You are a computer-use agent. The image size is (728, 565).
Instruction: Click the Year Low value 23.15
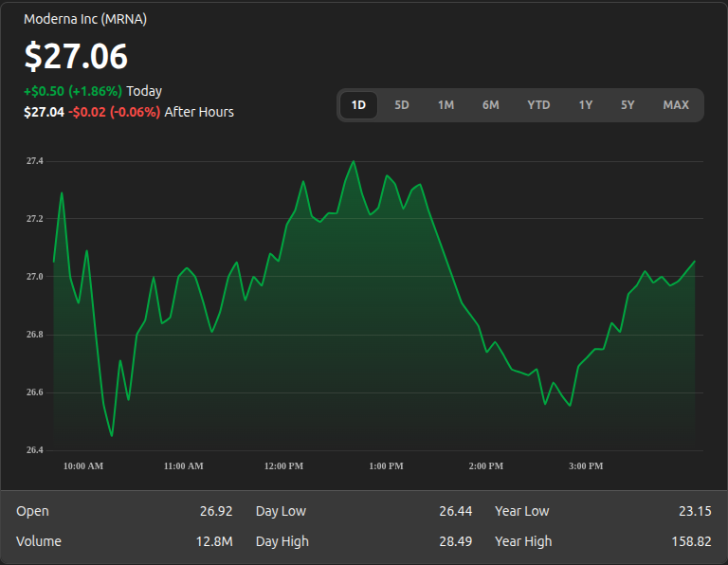pos(695,511)
